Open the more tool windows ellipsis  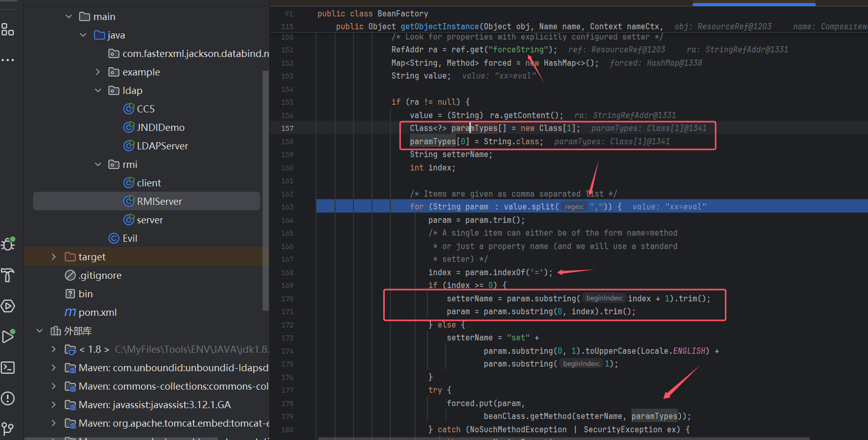click(8, 60)
